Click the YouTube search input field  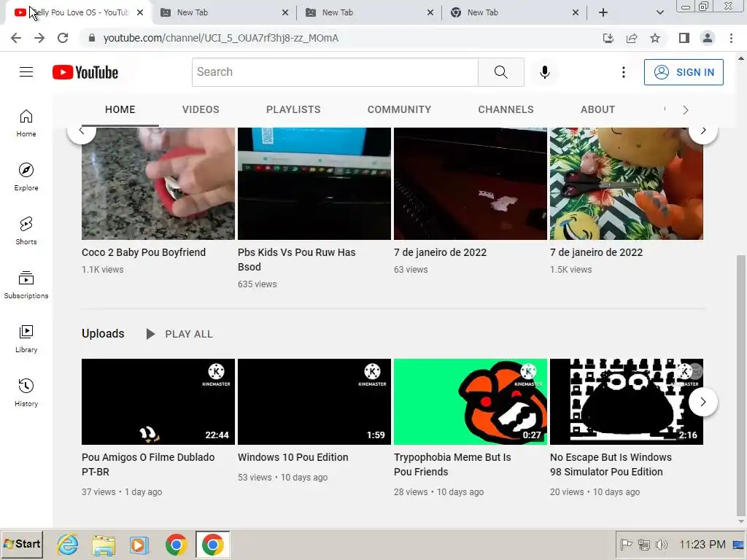pyautogui.click(x=335, y=72)
